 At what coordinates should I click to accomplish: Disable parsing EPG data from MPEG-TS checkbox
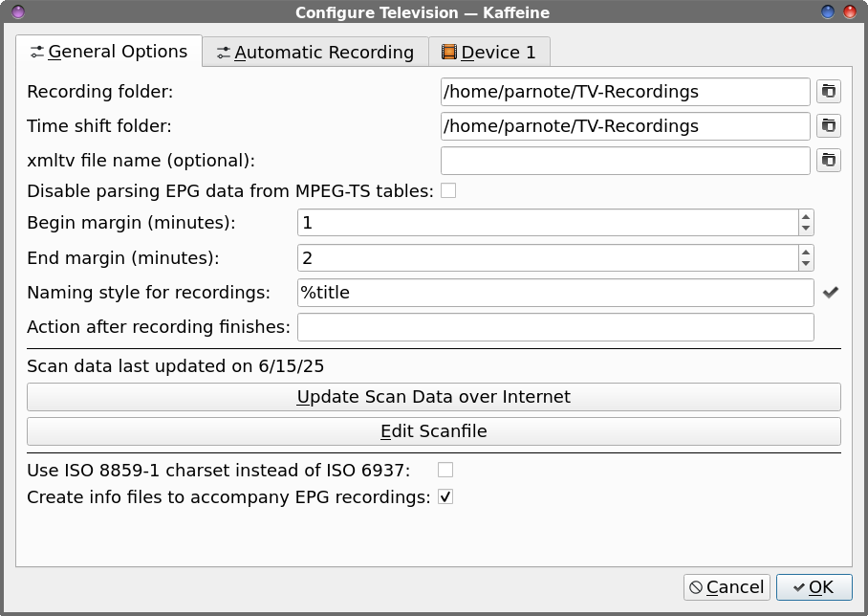point(448,190)
